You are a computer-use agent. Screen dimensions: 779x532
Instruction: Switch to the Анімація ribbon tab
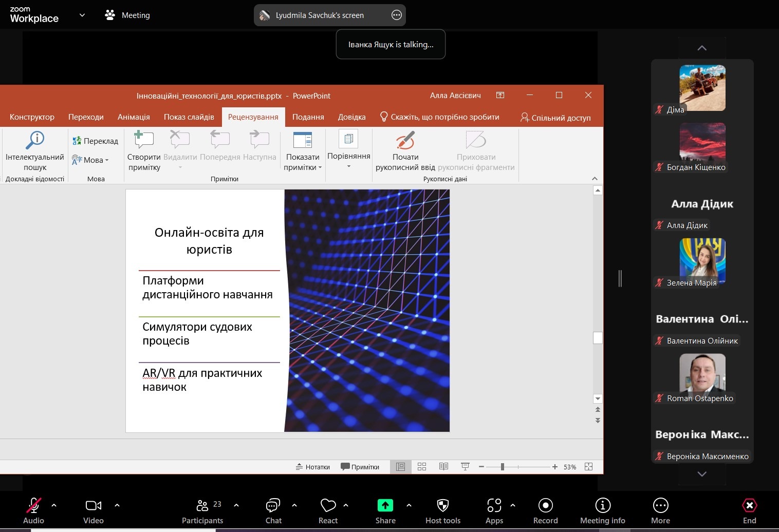pos(134,117)
